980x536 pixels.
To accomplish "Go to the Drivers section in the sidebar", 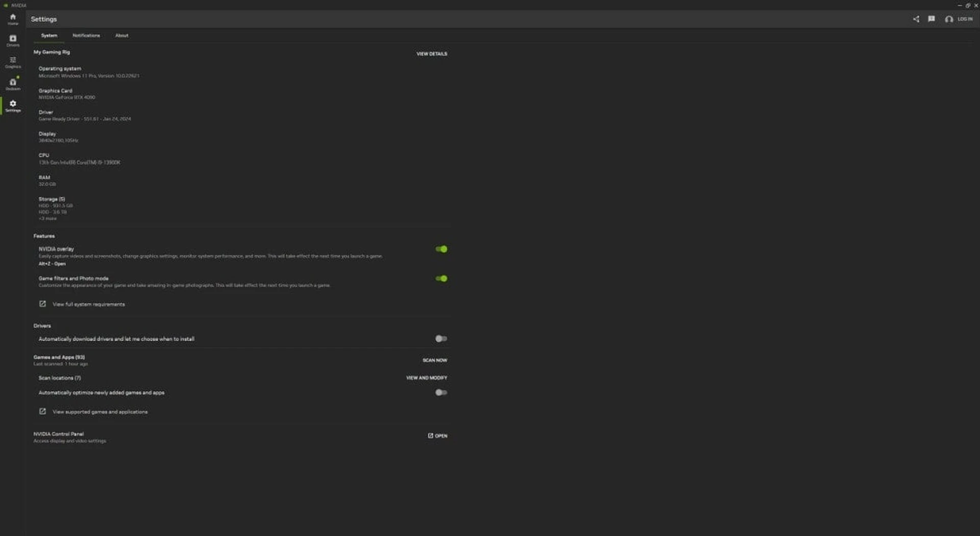I will pyautogui.click(x=13, y=41).
